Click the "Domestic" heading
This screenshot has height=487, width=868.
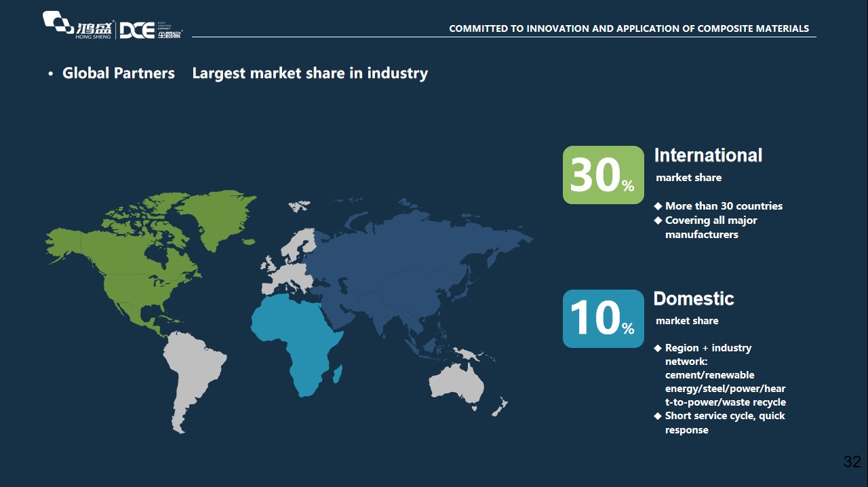694,298
